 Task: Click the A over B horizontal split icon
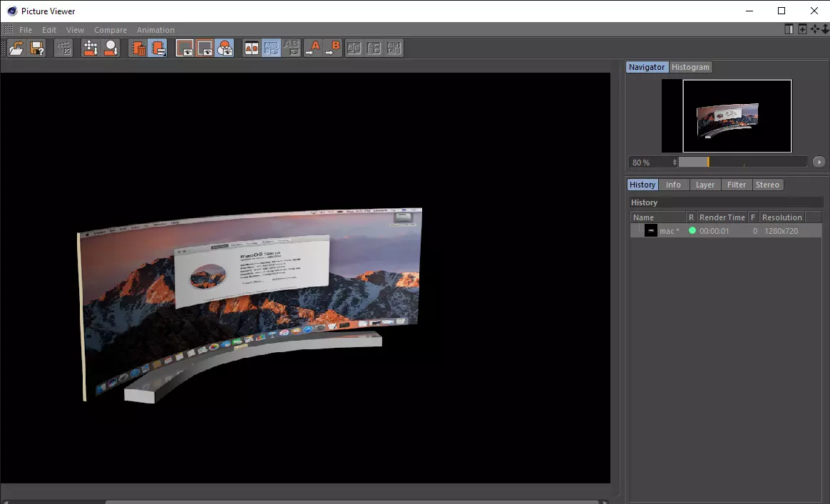coord(374,48)
